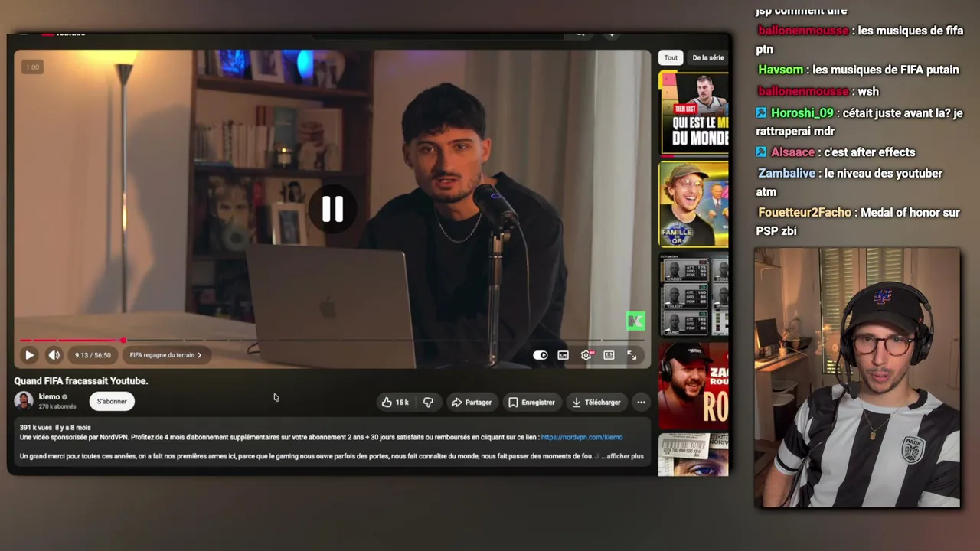The height and width of the screenshot is (551, 980).
Task: Seek on the red video progress bar
Action: point(332,341)
